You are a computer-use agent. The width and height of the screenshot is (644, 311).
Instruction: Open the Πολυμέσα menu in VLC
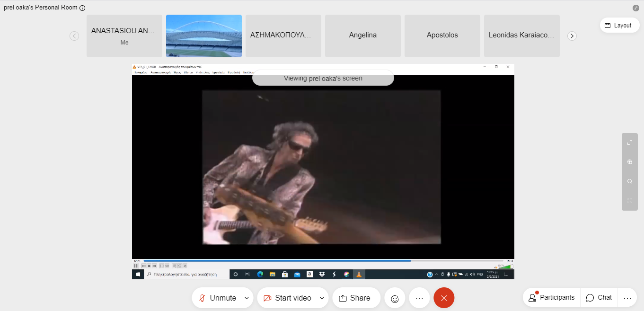[141, 72]
